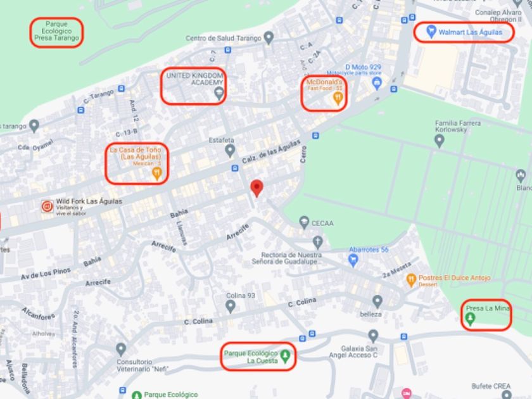Select the Colina 93 location pin

tap(231, 307)
